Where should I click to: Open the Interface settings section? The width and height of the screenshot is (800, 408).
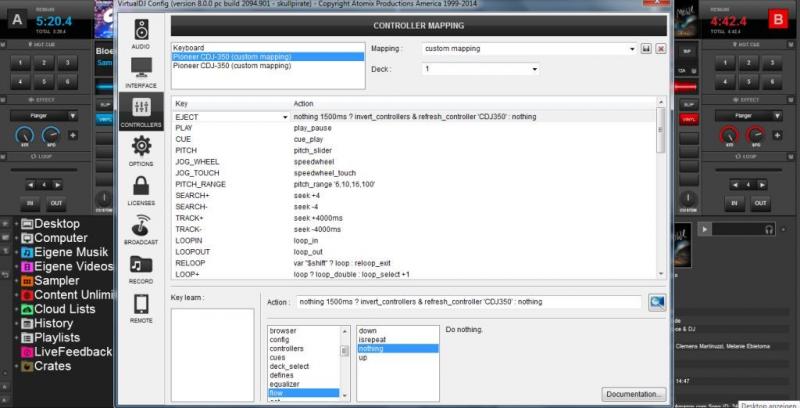[x=141, y=70]
